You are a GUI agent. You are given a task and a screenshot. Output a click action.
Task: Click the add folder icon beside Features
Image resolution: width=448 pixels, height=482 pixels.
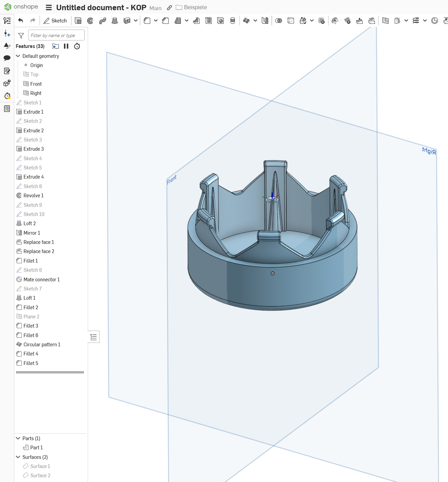(x=55, y=46)
